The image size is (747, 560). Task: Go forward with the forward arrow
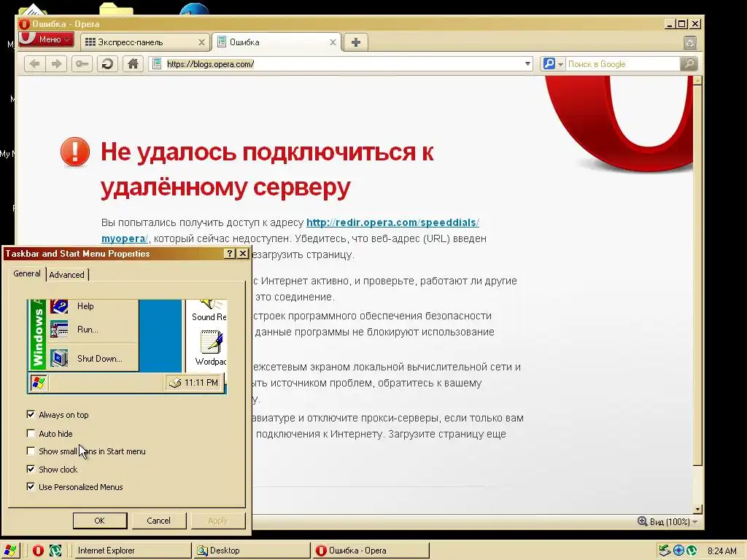(56, 64)
